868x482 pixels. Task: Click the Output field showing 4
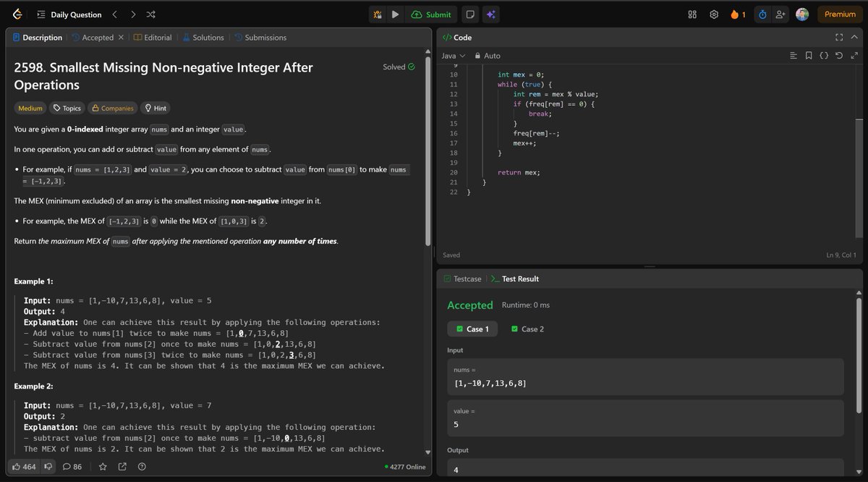(645, 468)
